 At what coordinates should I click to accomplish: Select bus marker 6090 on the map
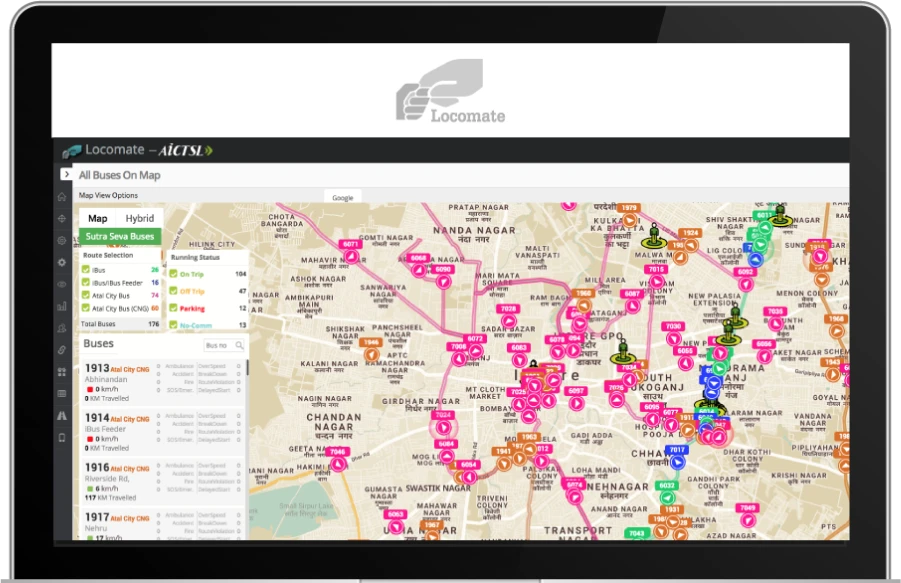tap(443, 276)
